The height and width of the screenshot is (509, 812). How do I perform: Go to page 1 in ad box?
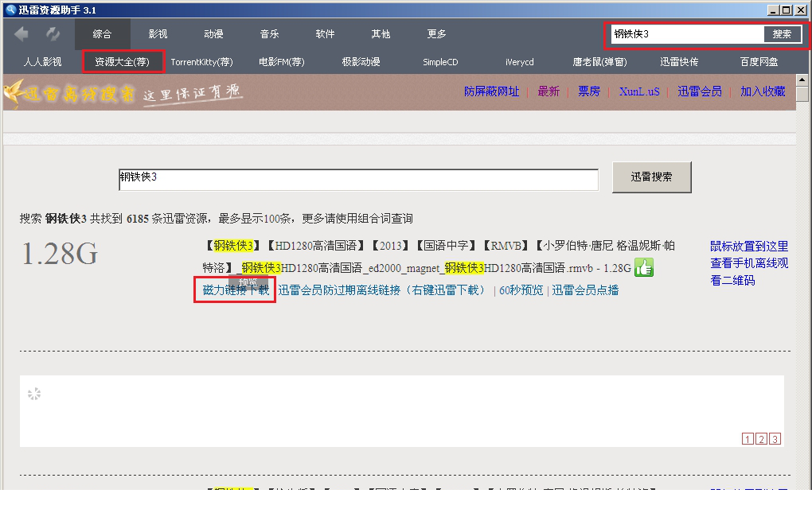pyautogui.click(x=748, y=439)
